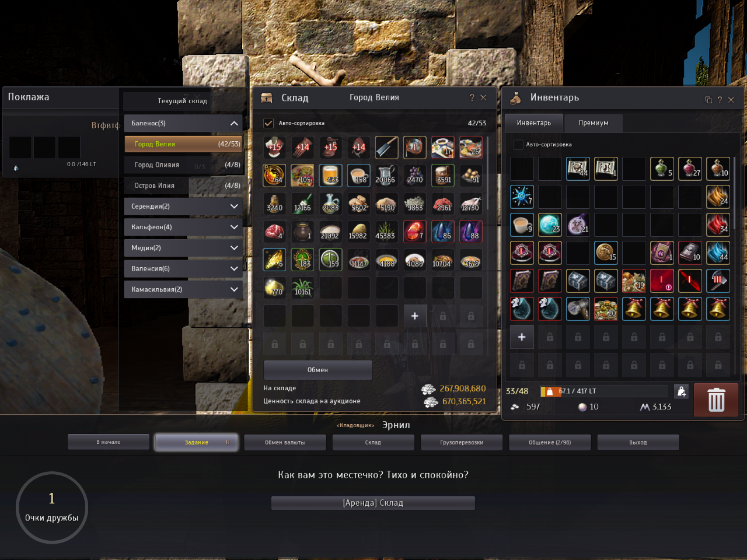Select the green potion with count 5
Screen dimensions: 747x560
(662, 169)
